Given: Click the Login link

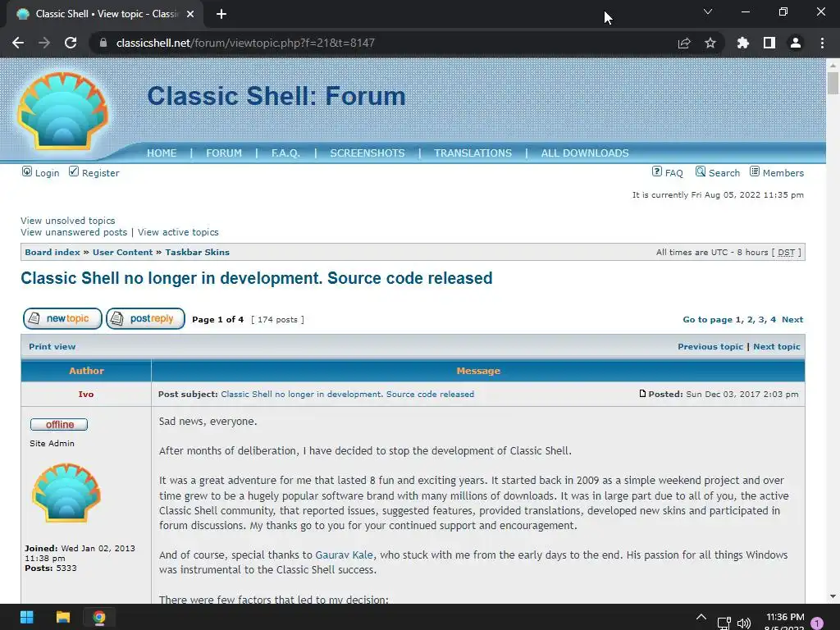Looking at the screenshot, I should pyautogui.click(x=47, y=173).
